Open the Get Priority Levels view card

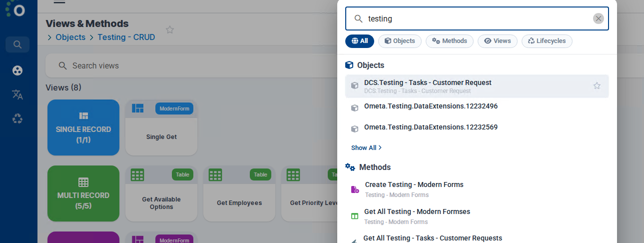pyautogui.click(x=309, y=193)
